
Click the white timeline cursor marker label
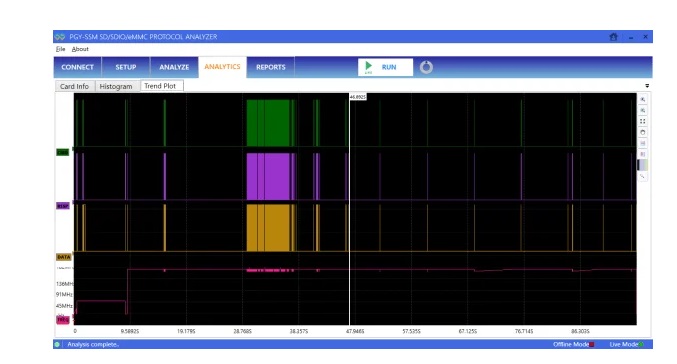(357, 97)
